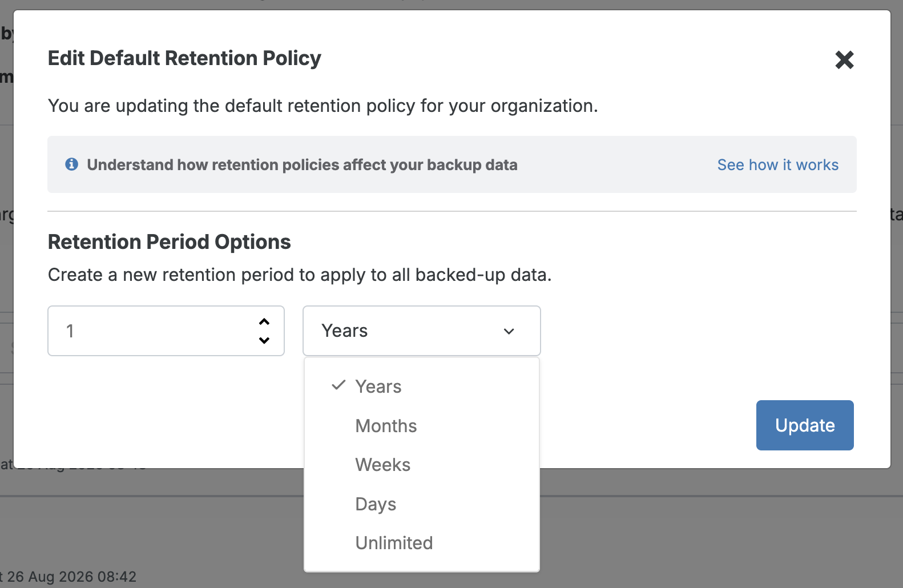
Task: Click the text 'Understand how retention policies affect your backup data'
Action: (302, 165)
